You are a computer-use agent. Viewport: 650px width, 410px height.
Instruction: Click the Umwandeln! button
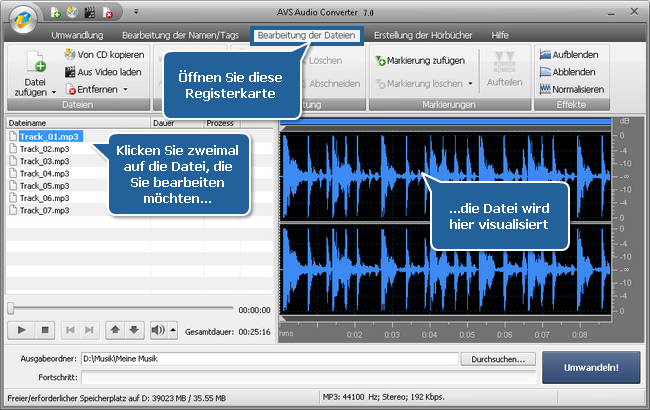(591, 367)
